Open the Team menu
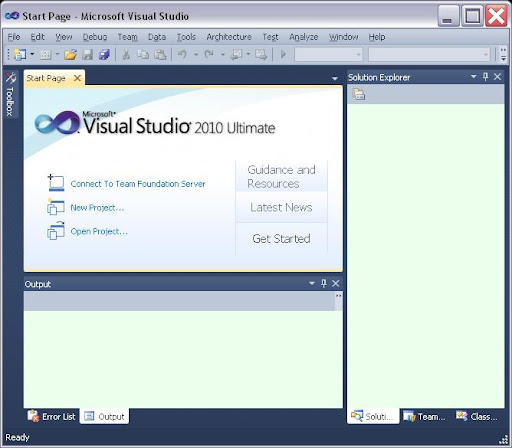 click(x=127, y=37)
